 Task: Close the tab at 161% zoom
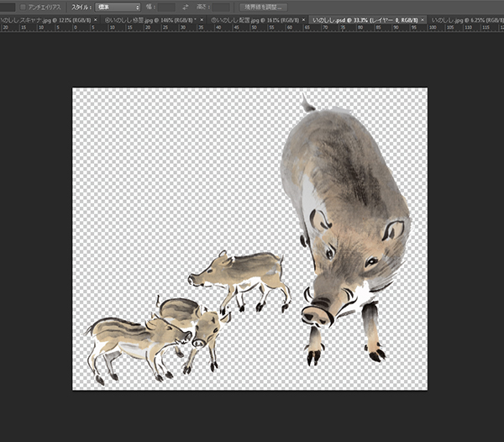click(x=303, y=20)
